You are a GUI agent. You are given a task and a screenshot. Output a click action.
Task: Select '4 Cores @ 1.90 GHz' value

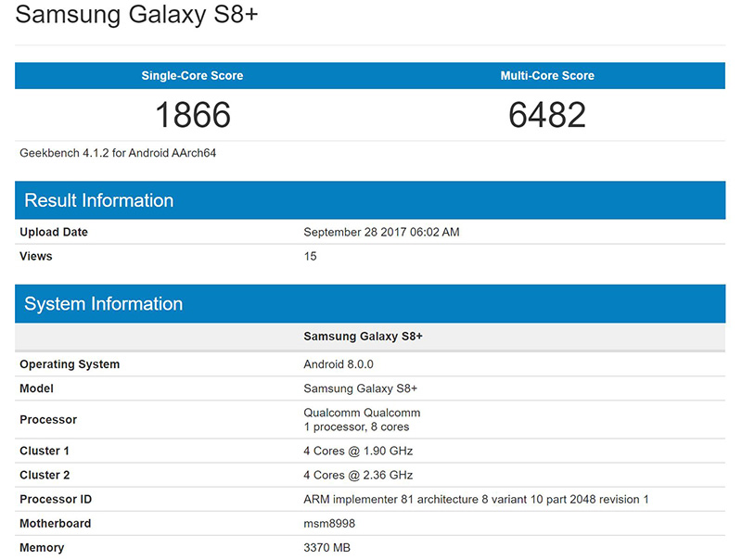[x=358, y=451]
